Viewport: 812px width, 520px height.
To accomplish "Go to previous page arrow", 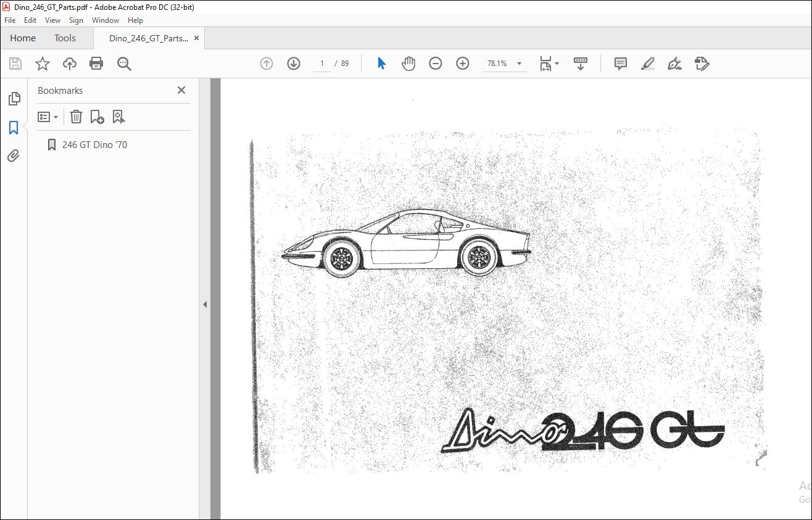I will [x=267, y=64].
